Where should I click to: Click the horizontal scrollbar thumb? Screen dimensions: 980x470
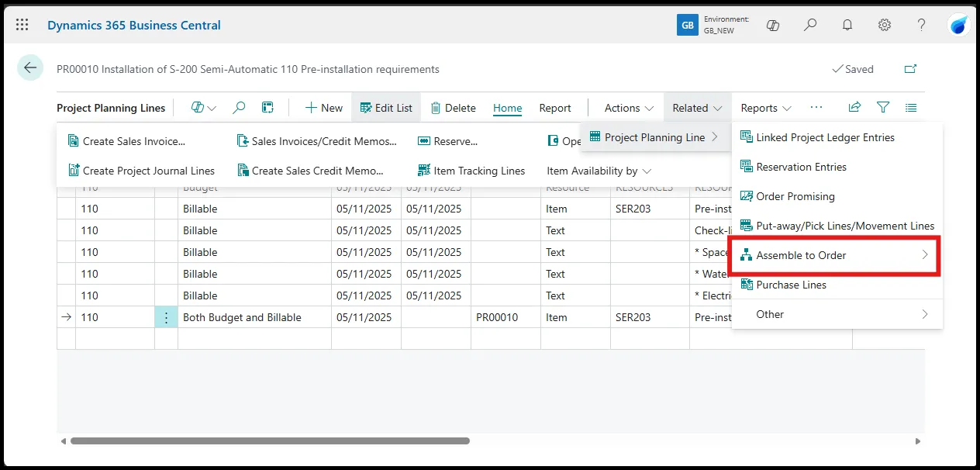pos(270,441)
